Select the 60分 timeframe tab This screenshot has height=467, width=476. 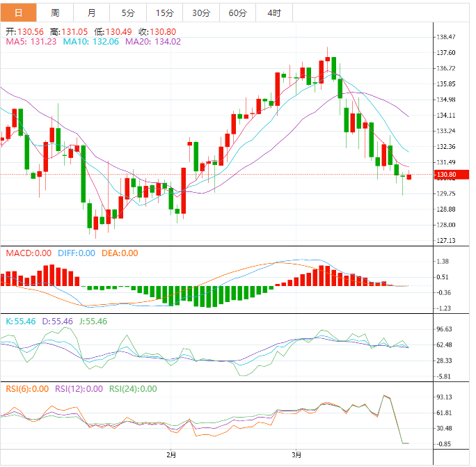click(237, 13)
